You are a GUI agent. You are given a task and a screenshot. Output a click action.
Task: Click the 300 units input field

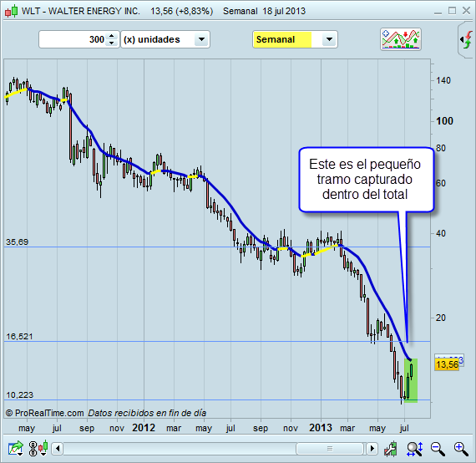pyautogui.click(x=73, y=39)
